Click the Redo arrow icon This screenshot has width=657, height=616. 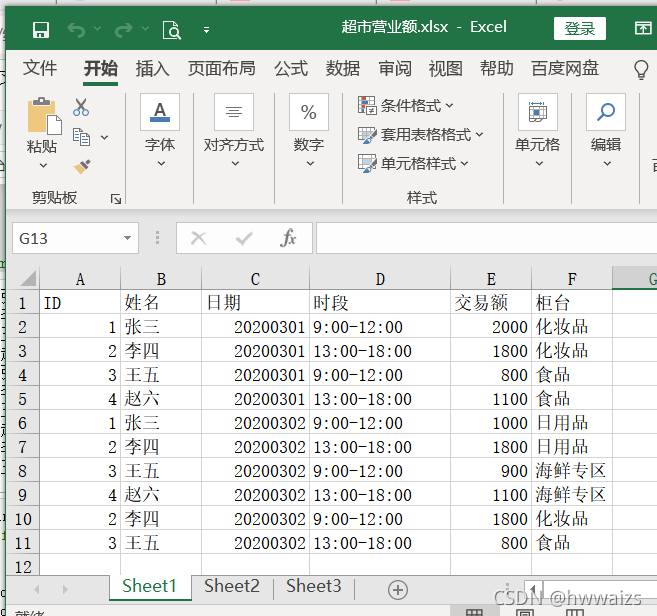pos(124,30)
